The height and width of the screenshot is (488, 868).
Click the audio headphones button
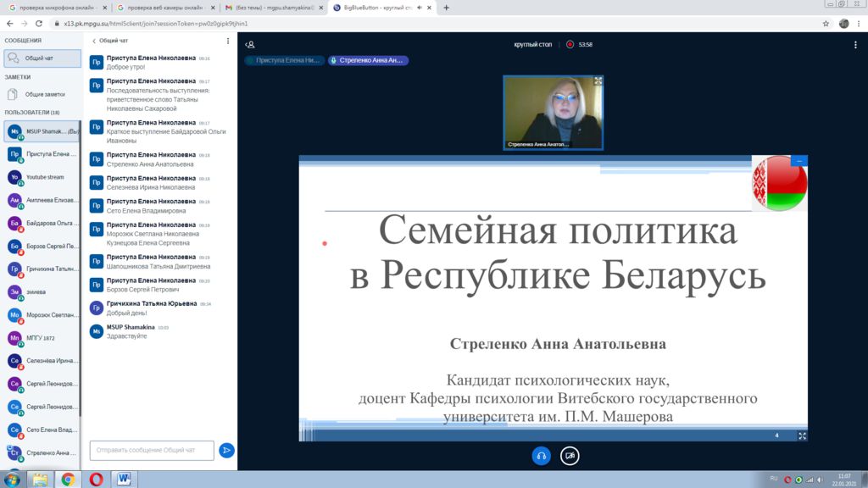click(541, 456)
